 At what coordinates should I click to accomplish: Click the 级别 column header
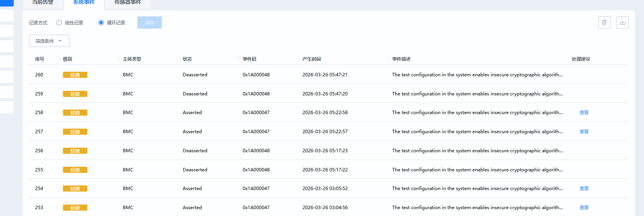pyautogui.click(x=68, y=59)
